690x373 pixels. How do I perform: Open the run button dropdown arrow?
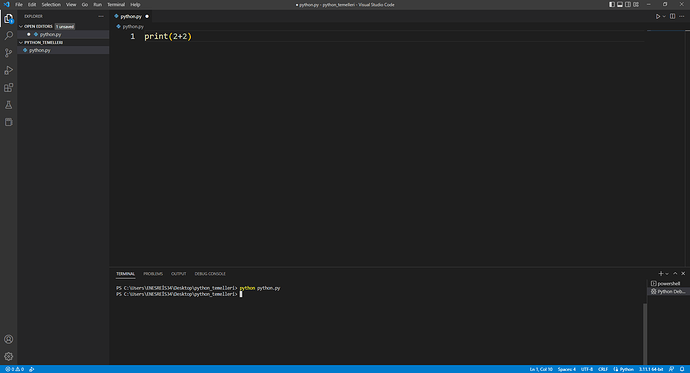pyautogui.click(x=664, y=16)
